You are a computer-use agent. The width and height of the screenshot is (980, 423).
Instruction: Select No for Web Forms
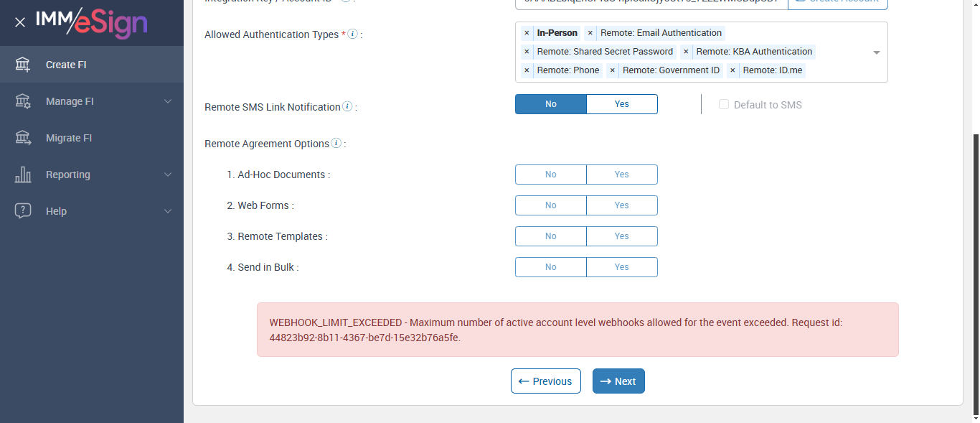coord(550,205)
